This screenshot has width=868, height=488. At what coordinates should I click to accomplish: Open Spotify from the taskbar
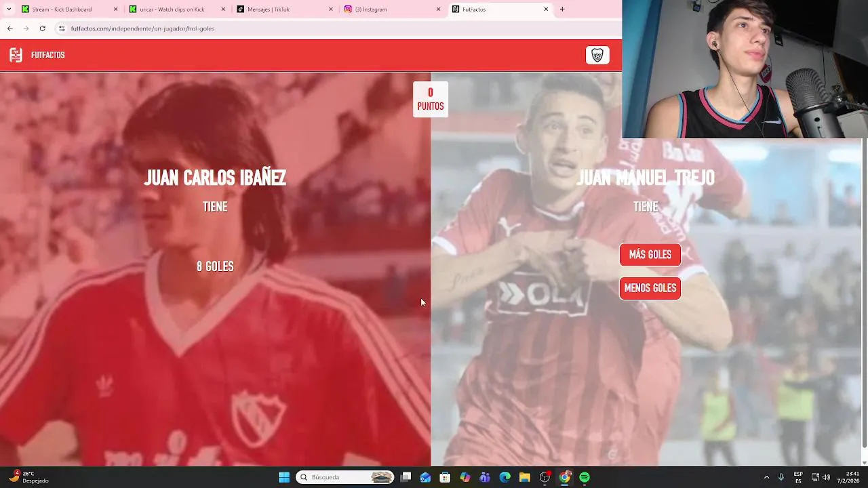[x=585, y=477]
